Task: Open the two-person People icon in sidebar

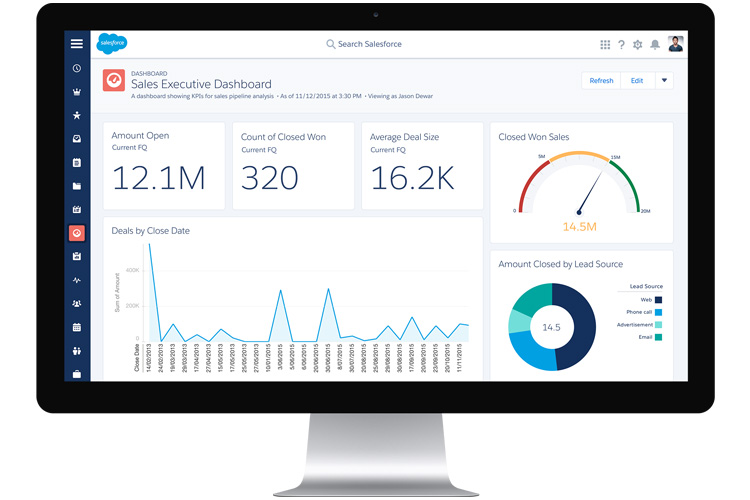Action: tap(77, 351)
